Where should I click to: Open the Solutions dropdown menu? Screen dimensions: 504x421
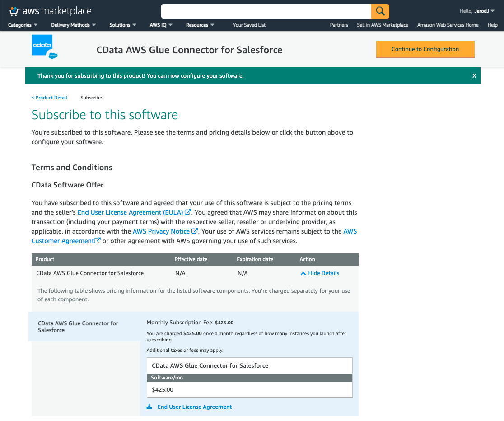pos(123,25)
